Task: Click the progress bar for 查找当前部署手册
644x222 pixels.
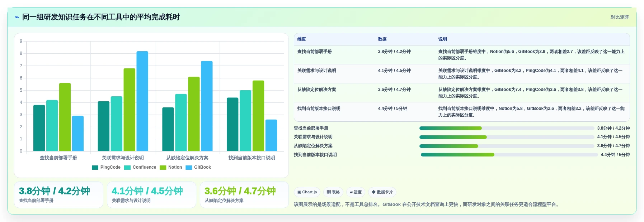Action: pyautogui.click(x=507, y=128)
